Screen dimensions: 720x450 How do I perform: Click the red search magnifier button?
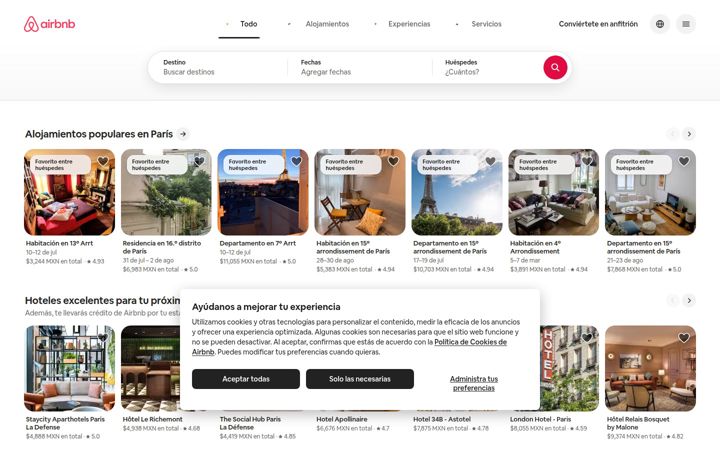(x=555, y=68)
